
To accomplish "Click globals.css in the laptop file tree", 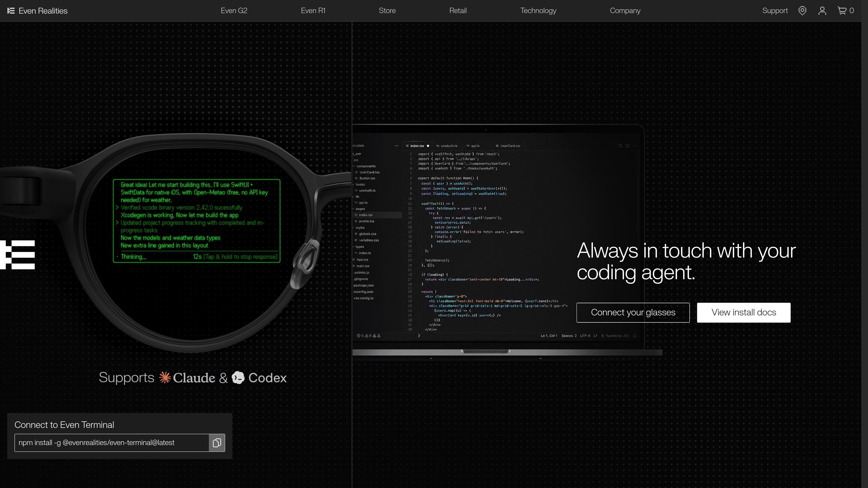I will 366,234.
